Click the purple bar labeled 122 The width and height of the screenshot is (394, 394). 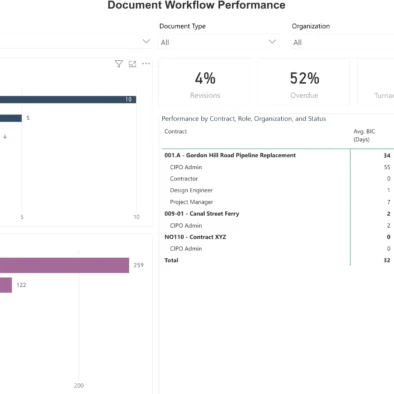pos(6,285)
